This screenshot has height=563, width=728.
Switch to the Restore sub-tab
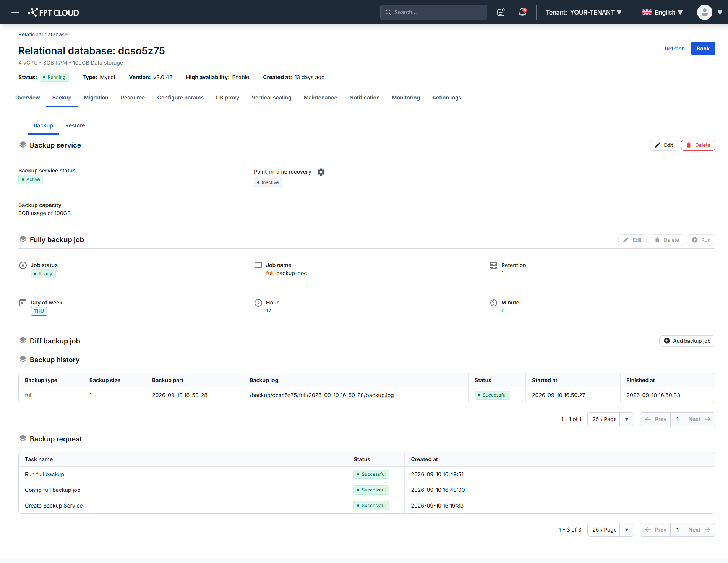[75, 125]
